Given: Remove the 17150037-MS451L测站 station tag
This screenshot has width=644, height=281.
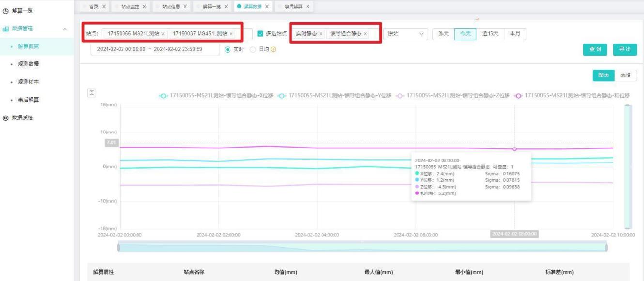Looking at the screenshot, I should coord(231,34).
